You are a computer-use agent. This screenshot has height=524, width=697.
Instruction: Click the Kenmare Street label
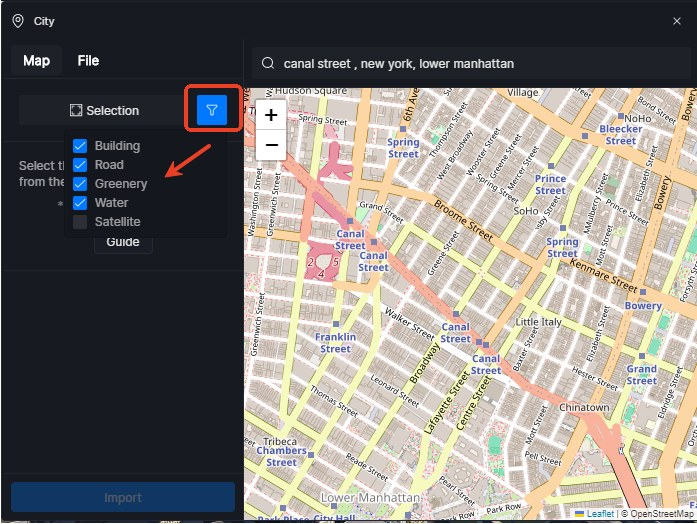pyautogui.click(x=604, y=276)
